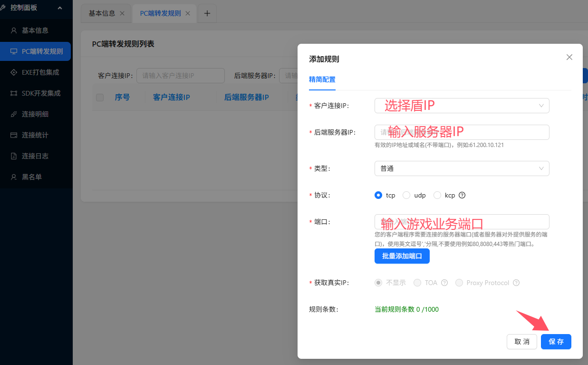Viewport: 588px width, 365px height.
Task: Open 连接日志 in the sidebar
Action: pos(36,156)
